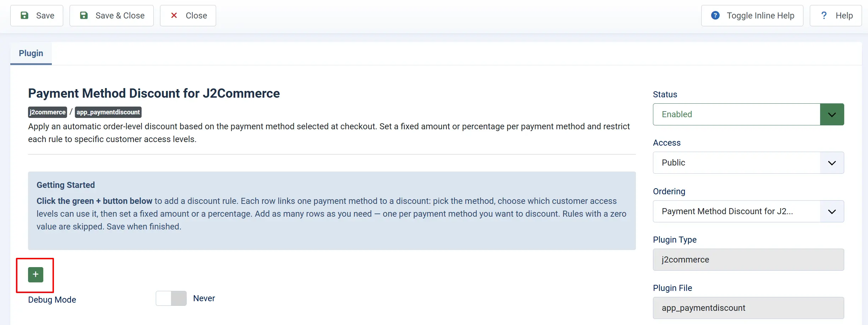Viewport: 868px width, 325px height.
Task: Switch to the Plugin tab
Action: (x=31, y=53)
